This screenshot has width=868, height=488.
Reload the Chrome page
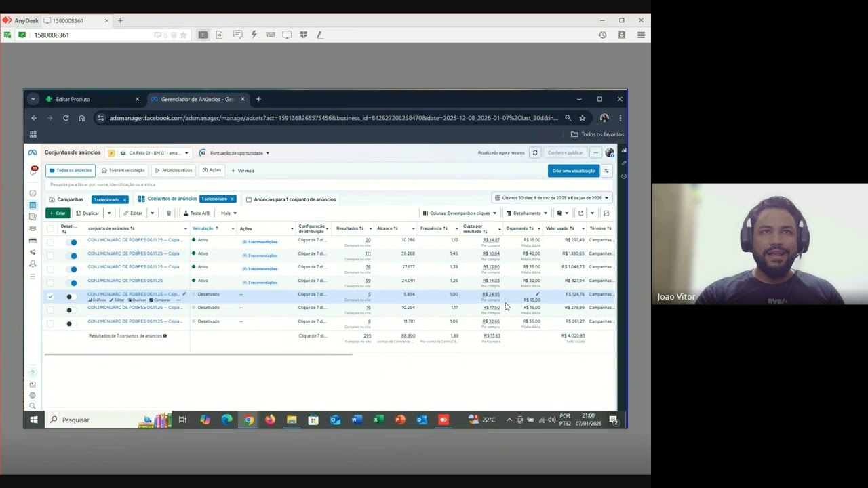click(x=66, y=118)
